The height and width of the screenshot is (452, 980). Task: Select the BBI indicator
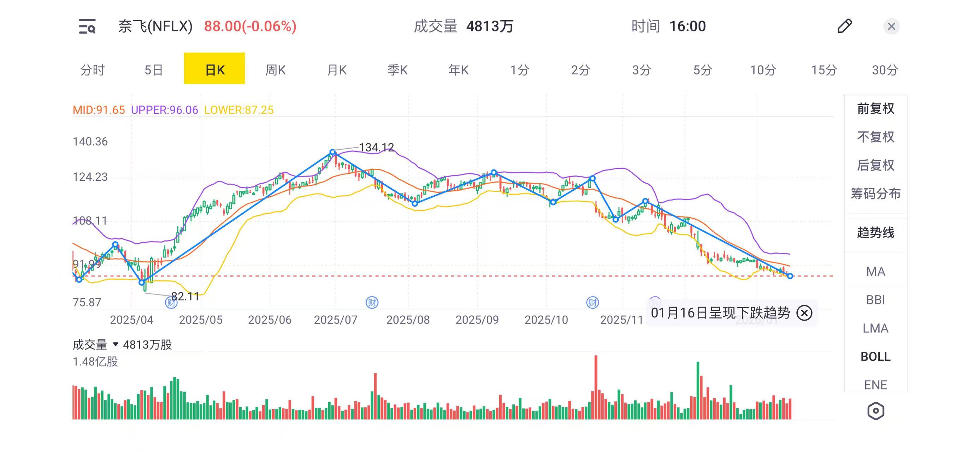click(875, 300)
